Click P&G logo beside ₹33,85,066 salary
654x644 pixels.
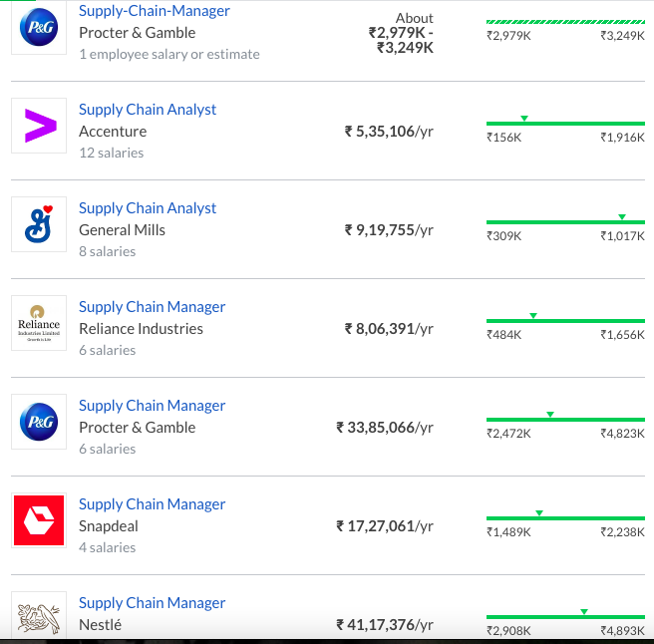[x=39, y=422]
